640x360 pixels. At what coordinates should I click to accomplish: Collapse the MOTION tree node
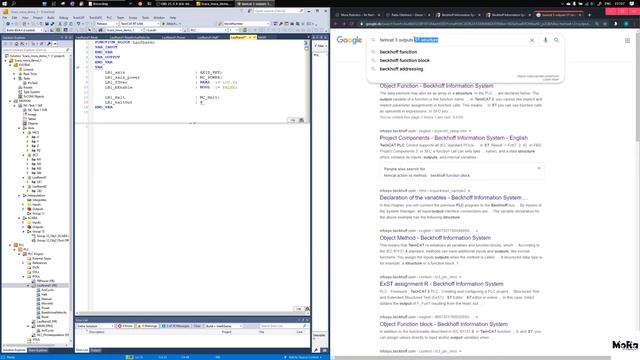11,101
